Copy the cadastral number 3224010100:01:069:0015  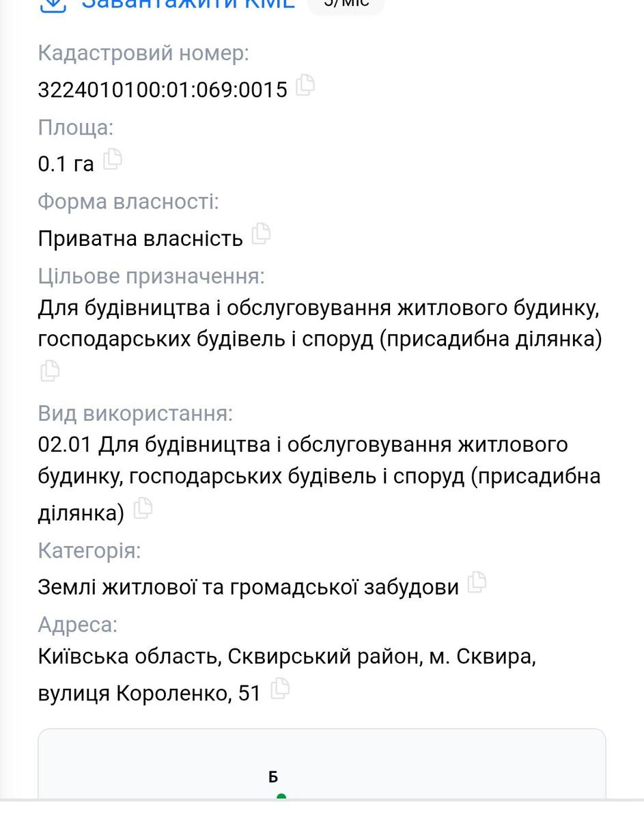(x=305, y=85)
